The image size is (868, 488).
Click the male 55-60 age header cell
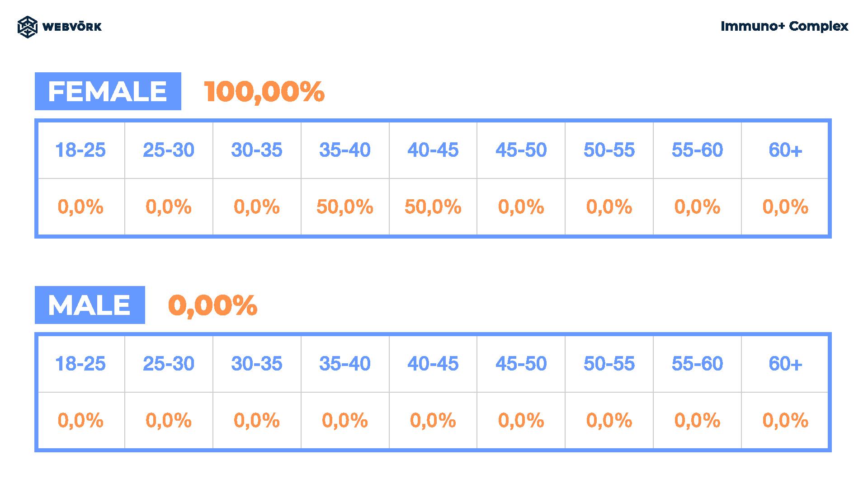698,364
